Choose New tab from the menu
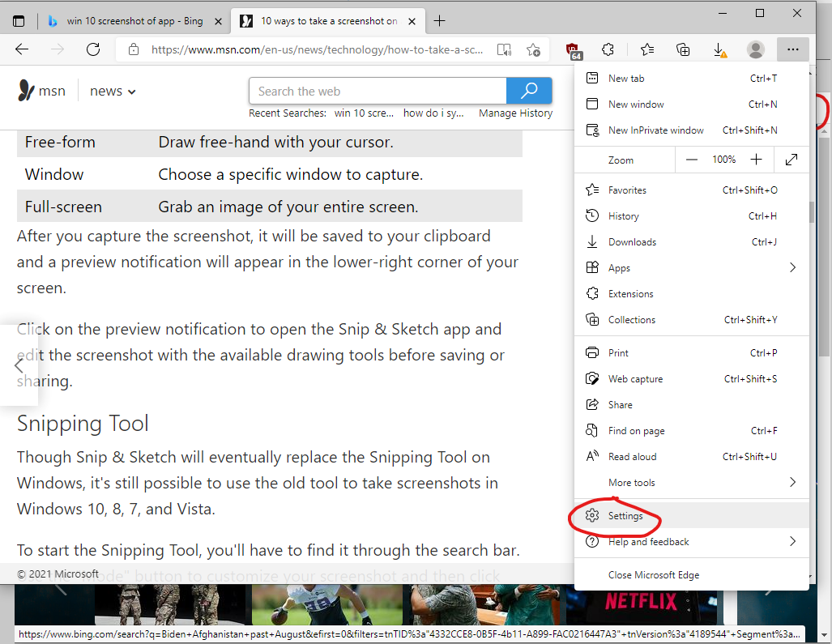This screenshot has width=832, height=644. (691, 79)
